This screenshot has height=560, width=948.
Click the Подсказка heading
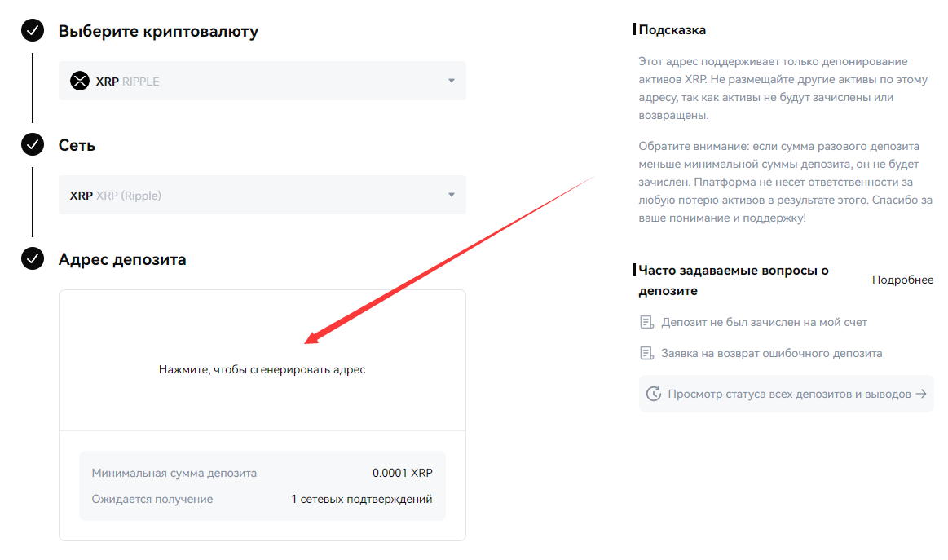(672, 30)
